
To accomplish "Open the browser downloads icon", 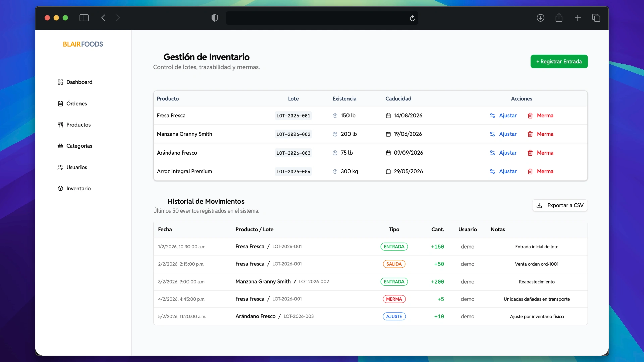I will [540, 18].
